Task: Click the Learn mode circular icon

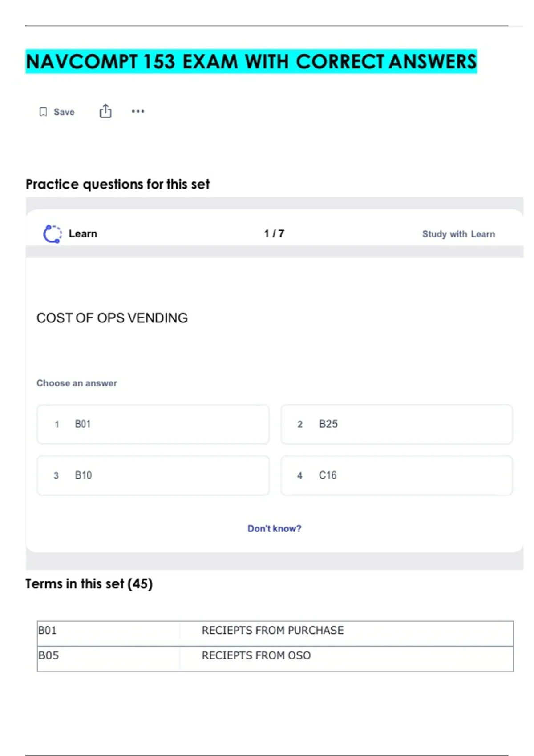Action: point(53,234)
